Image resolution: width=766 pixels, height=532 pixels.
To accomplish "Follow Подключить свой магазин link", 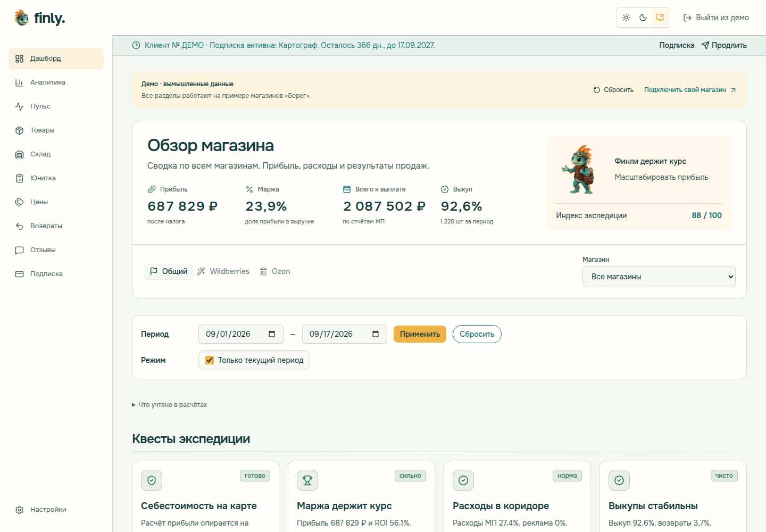I will point(690,90).
